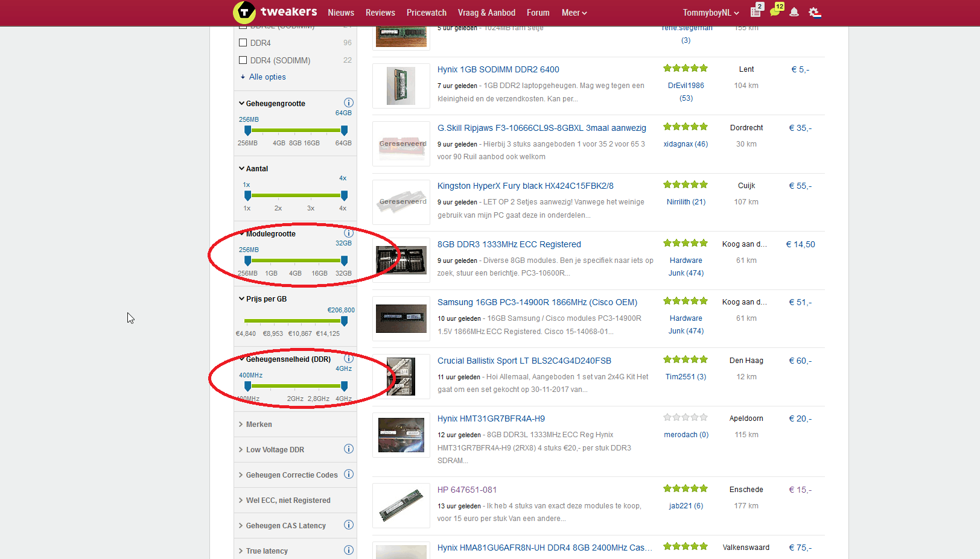Click the Aantal minimum slider handle
Screen dimensions: 980x559
click(247, 195)
